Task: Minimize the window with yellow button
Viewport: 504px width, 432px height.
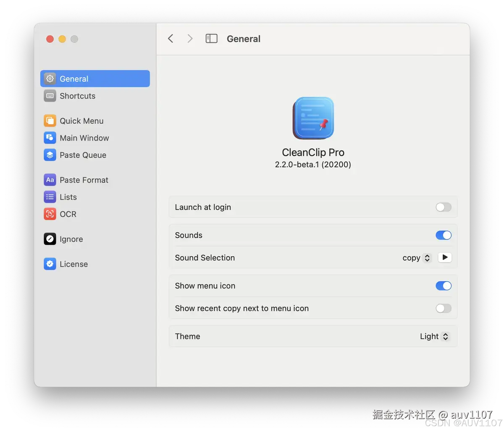Action: [62, 39]
